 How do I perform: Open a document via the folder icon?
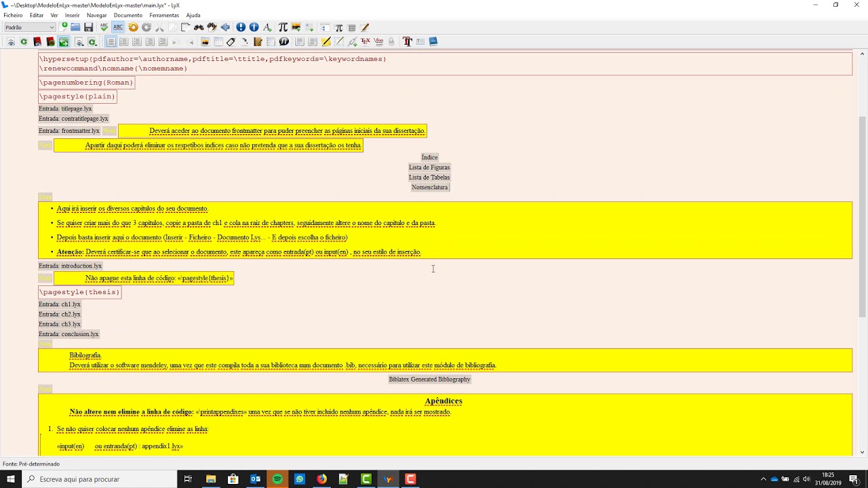(75, 27)
